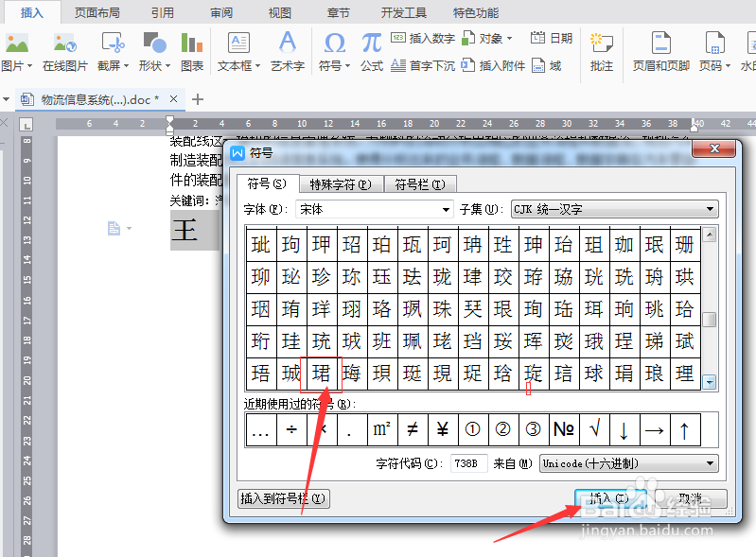Click the symbol grid scrollbar thumb

click(710, 320)
